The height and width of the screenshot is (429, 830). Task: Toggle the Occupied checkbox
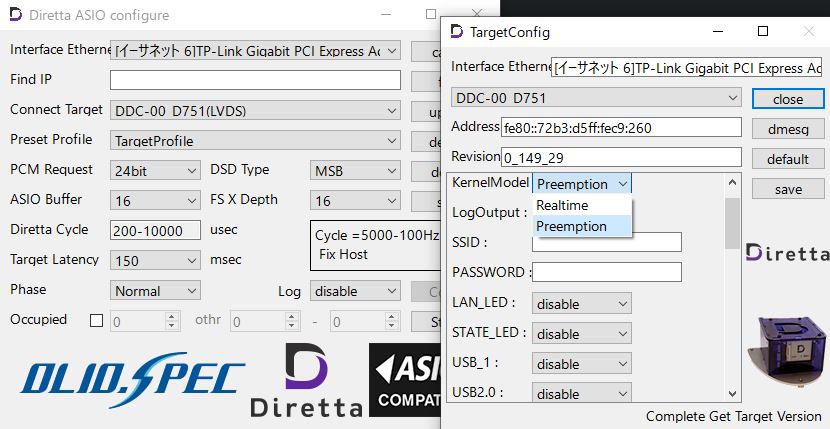96,320
